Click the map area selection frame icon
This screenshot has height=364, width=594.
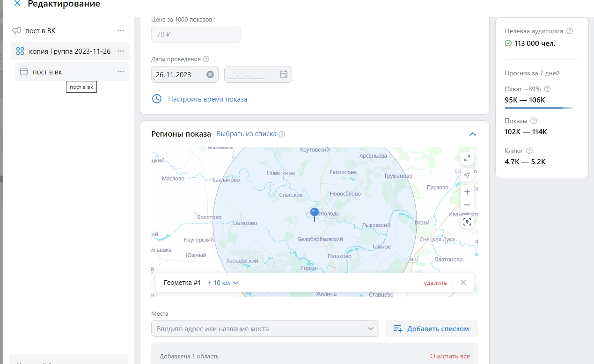coord(467,222)
